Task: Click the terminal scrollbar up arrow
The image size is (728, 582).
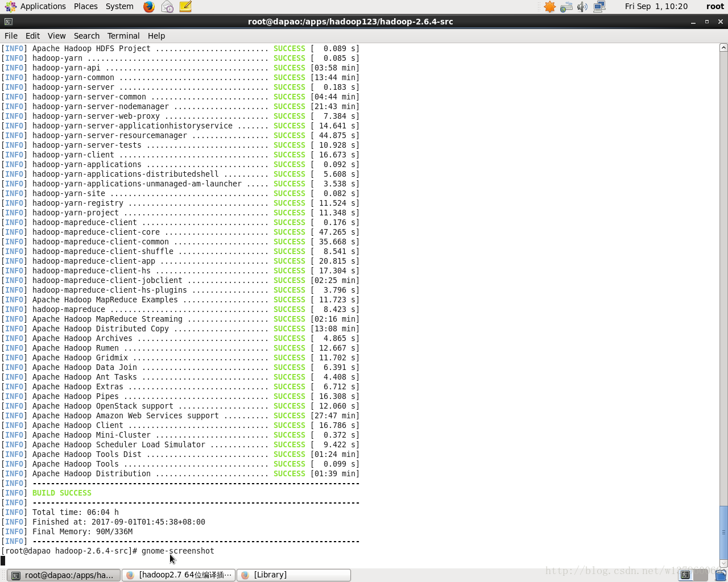Action: point(723,48)
